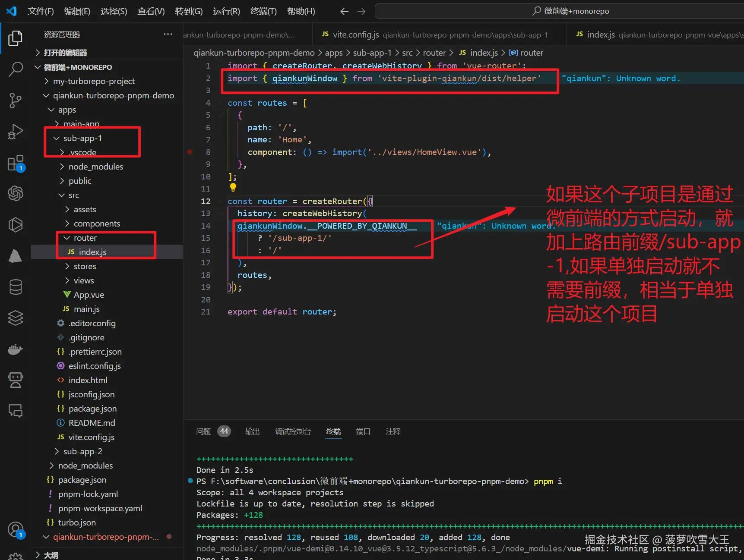Collapse the sub-app-1 folder
The height and width of the screenshot is (560, 744).
pos(107,138)
